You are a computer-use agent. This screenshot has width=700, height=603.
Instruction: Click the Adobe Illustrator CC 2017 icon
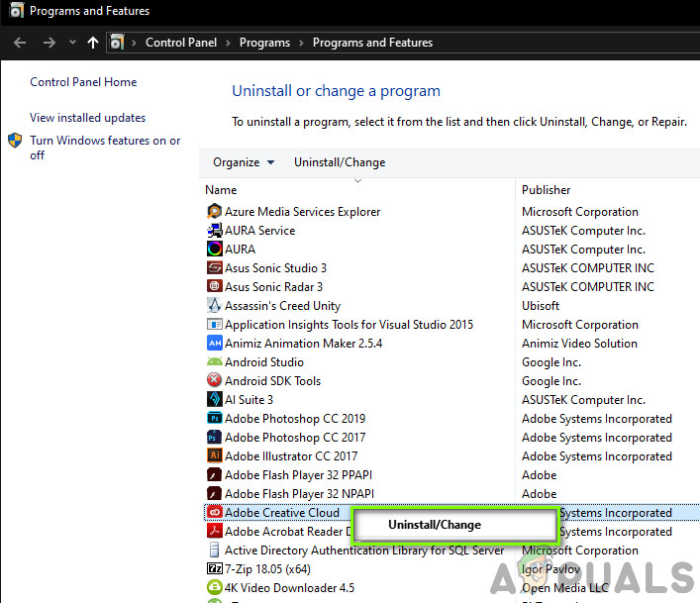(214, 455)
